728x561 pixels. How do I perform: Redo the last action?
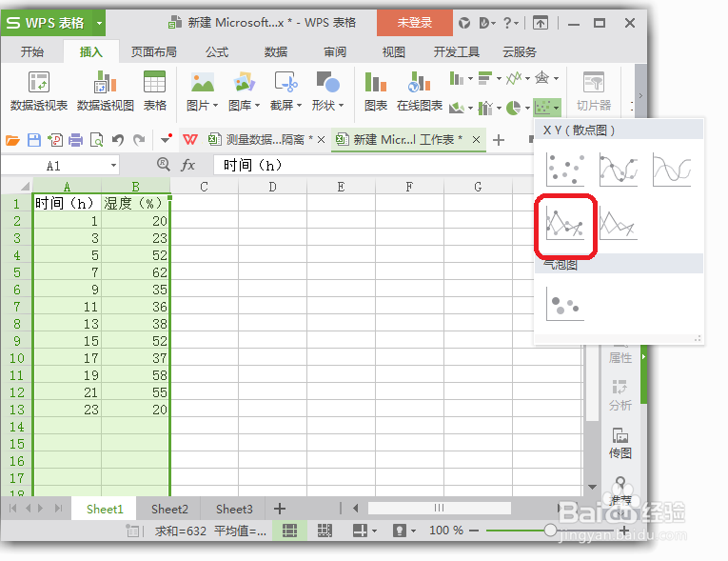[x=139, y=140]
